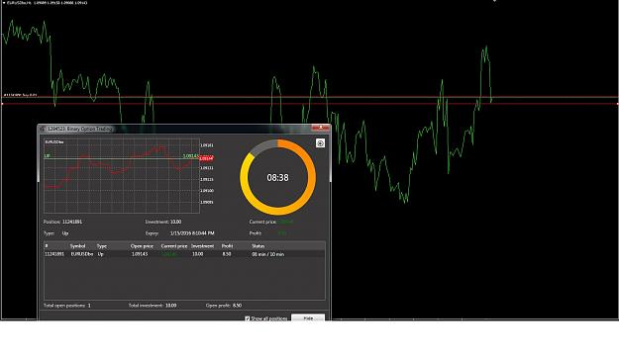Click the Open profit: 8.50 text

coord(224,306)
